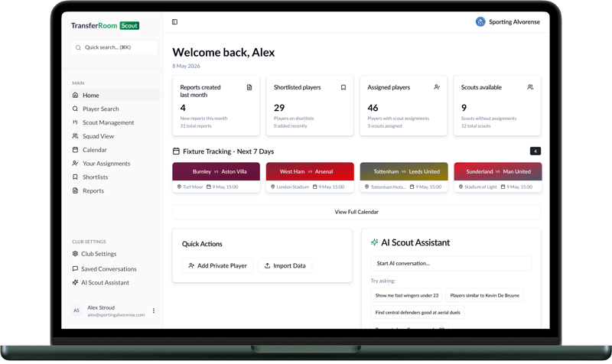Click the 31 total reports text
612x364 pixels.
(x=196, y=126)
